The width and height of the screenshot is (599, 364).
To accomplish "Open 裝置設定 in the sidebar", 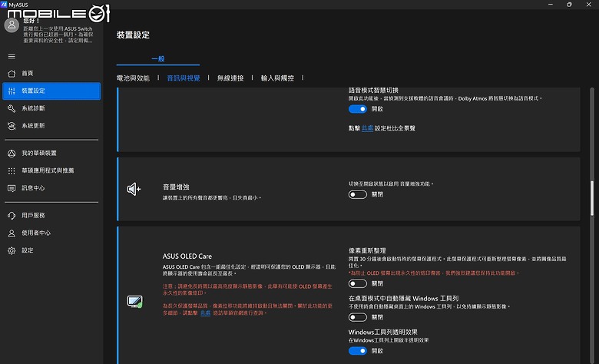I will (51, 91).
